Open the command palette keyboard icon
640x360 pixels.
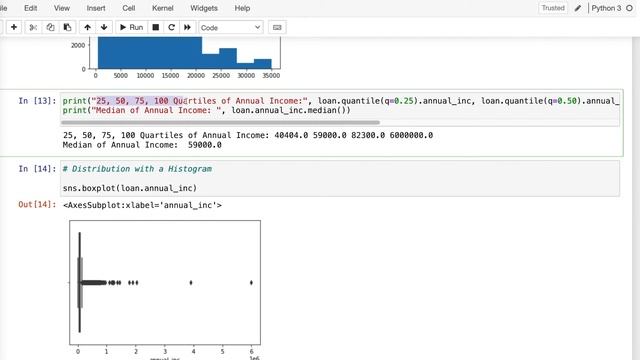pyautogui.click(x=277, y=27)
